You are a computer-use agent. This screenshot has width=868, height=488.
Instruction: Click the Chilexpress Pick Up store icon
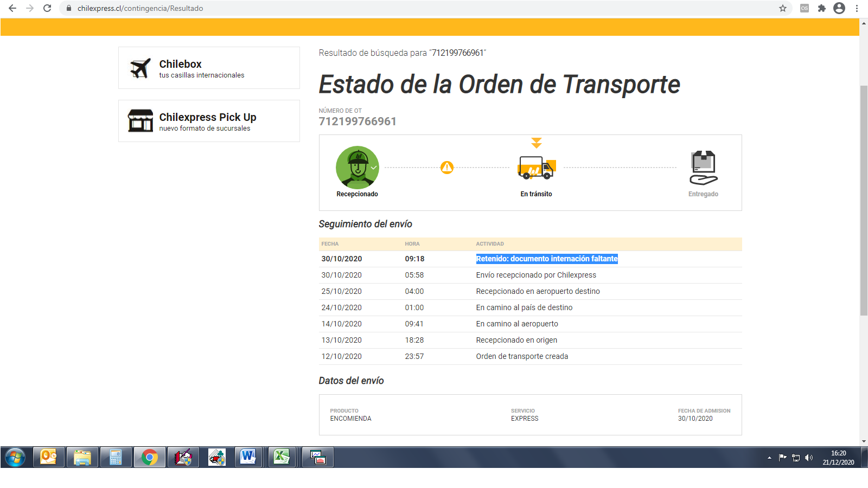(141, 121)
